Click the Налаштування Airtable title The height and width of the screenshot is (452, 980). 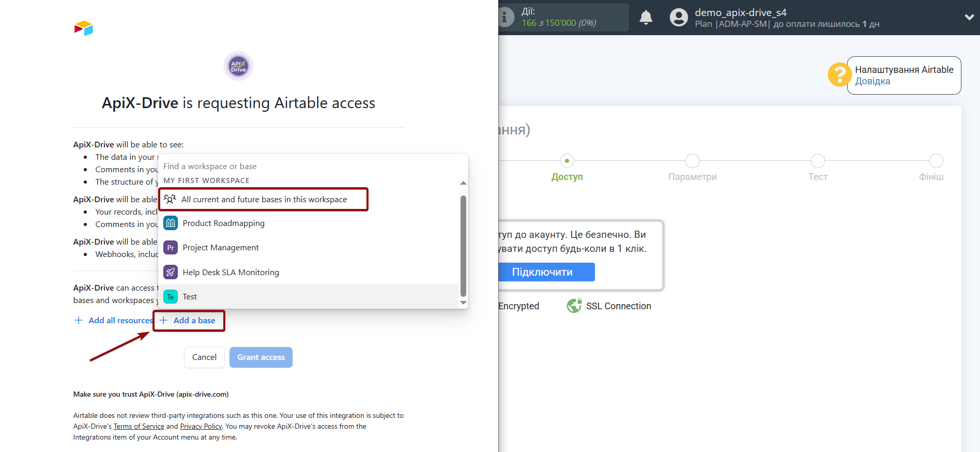(904, 69)
